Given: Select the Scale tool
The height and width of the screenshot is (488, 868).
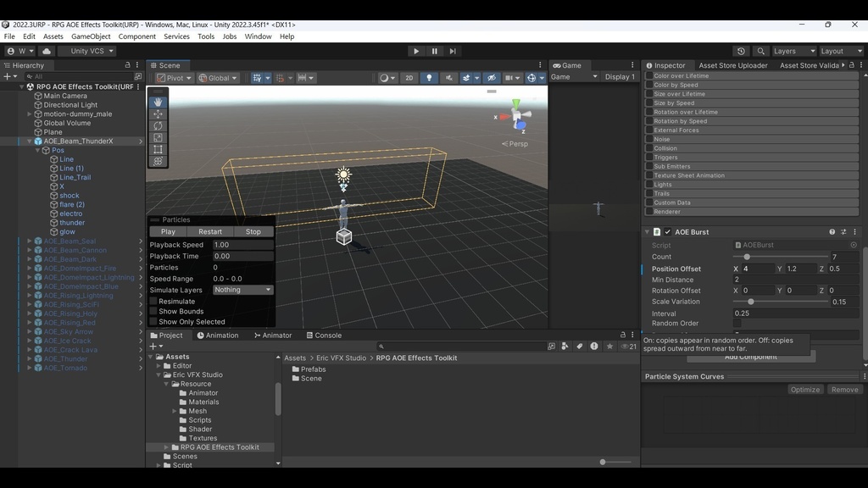Looking at the screenshot, I should click(x=158, y=138).
